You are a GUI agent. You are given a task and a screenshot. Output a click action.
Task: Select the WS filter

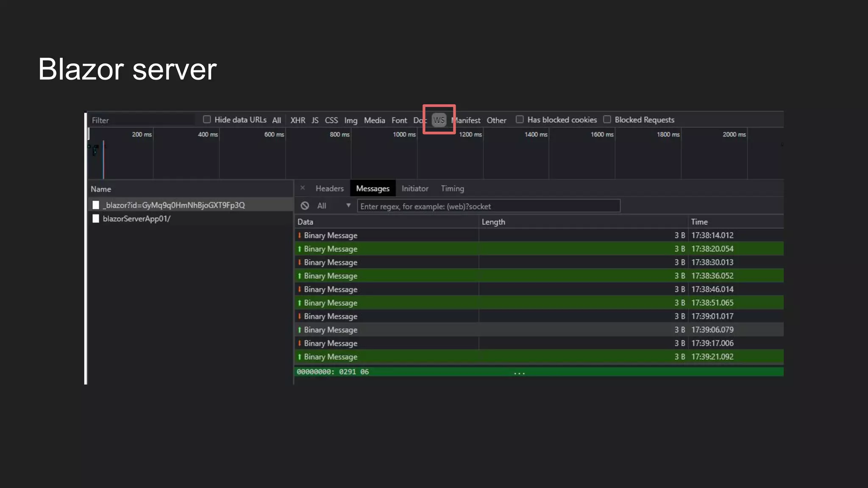[439, 120]
